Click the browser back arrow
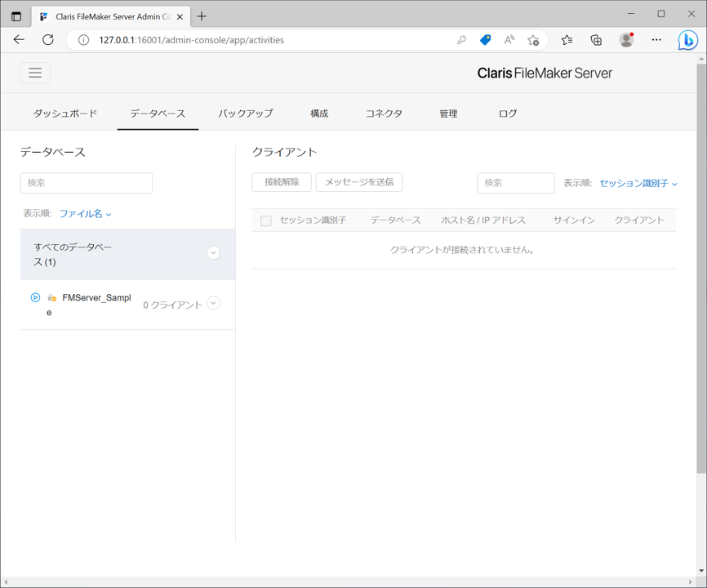The image size is (707, 588). tap(19, 40)
